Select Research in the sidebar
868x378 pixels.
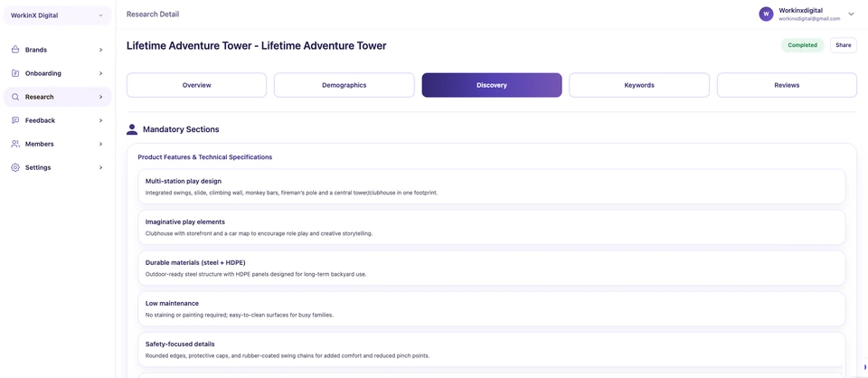pyautogui.click(x=58, y=97)
